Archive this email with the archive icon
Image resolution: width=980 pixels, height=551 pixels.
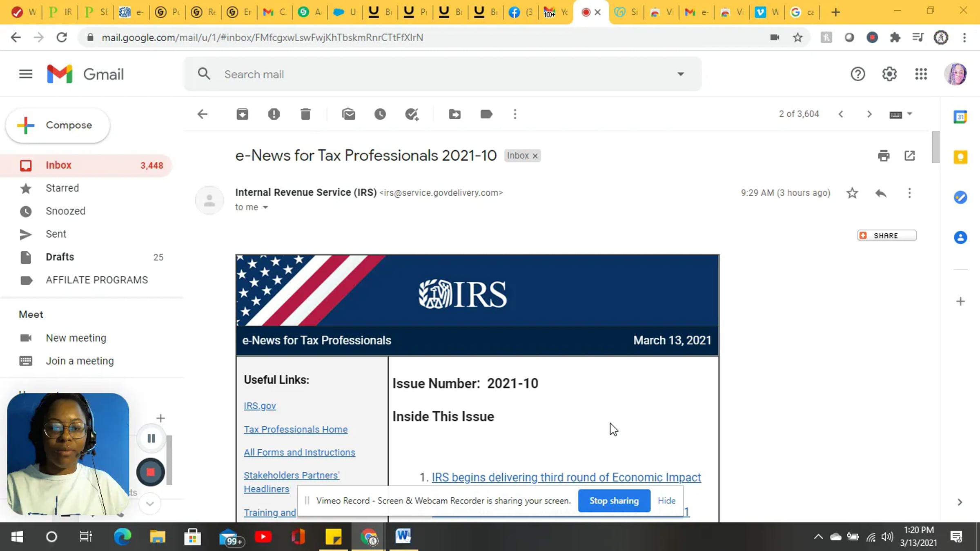coord(242,114)
